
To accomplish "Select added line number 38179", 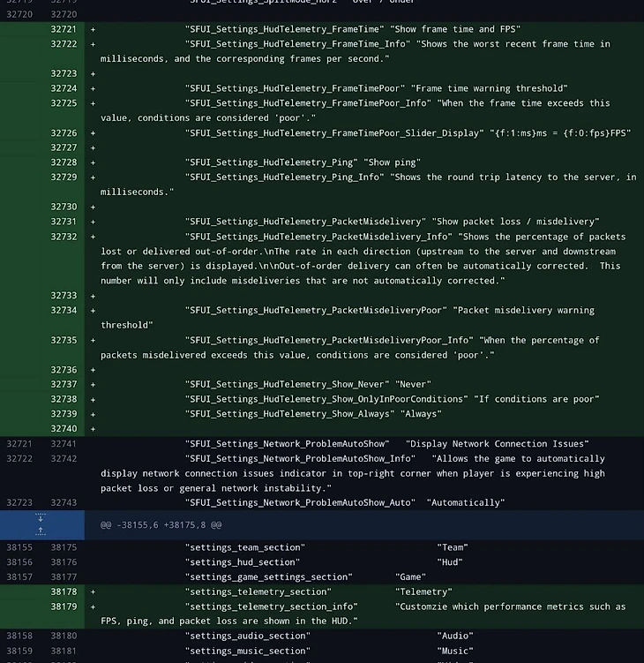I will (64, 606).
